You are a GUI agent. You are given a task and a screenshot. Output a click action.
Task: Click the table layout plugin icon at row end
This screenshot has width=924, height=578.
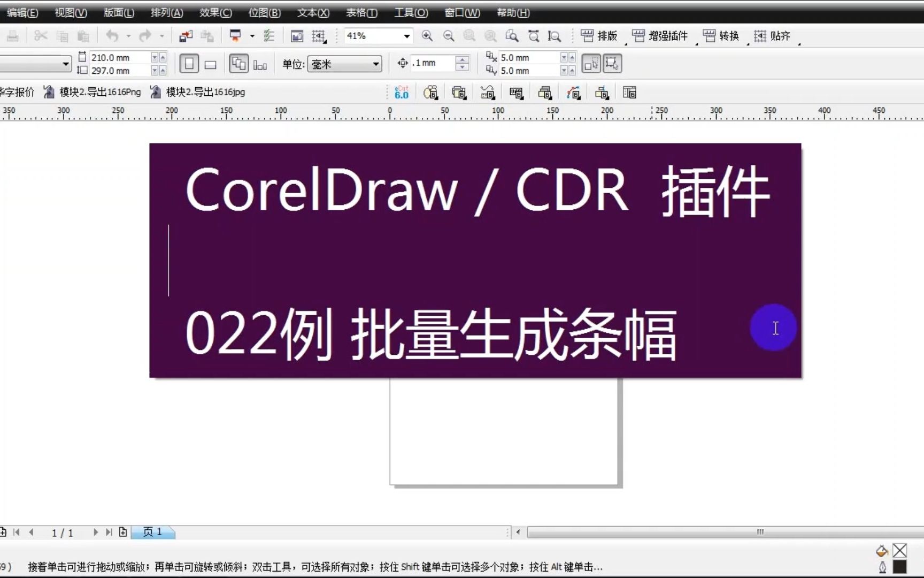(x=629, y=93)
